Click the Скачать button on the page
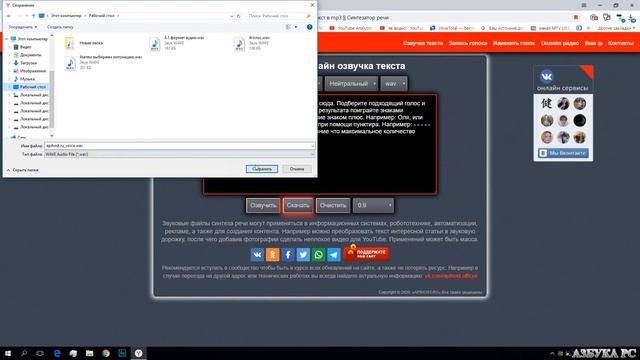 pyautogui.click(x=298, y=205)
